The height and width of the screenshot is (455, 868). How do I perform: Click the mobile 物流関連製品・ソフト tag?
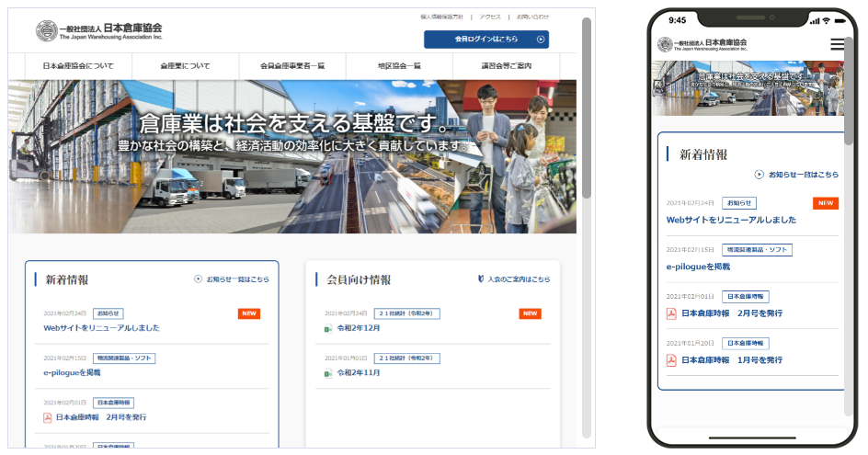coord(758,250)
